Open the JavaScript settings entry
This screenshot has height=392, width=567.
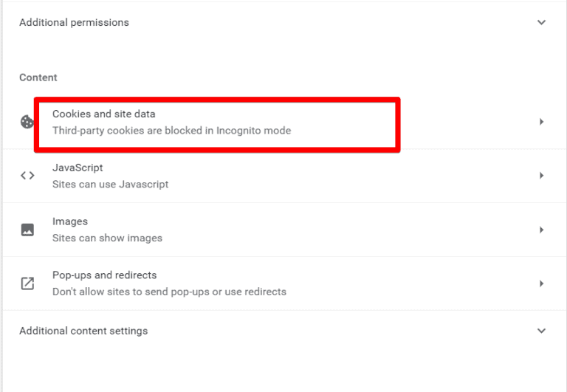[78, 168]
